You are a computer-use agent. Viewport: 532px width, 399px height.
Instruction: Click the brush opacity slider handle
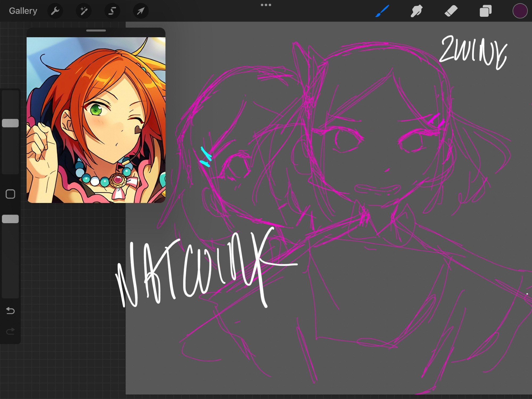pos(10,219)
